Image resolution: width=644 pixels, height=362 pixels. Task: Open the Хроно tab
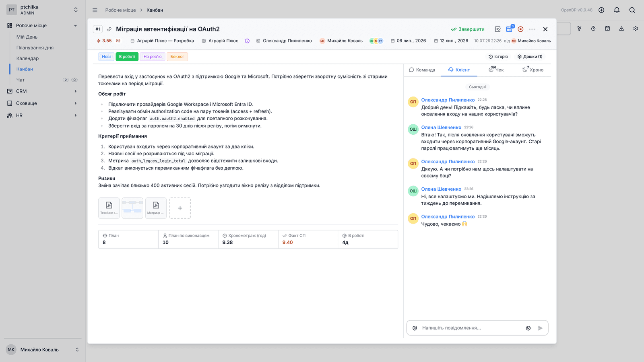tap(533, 70)
